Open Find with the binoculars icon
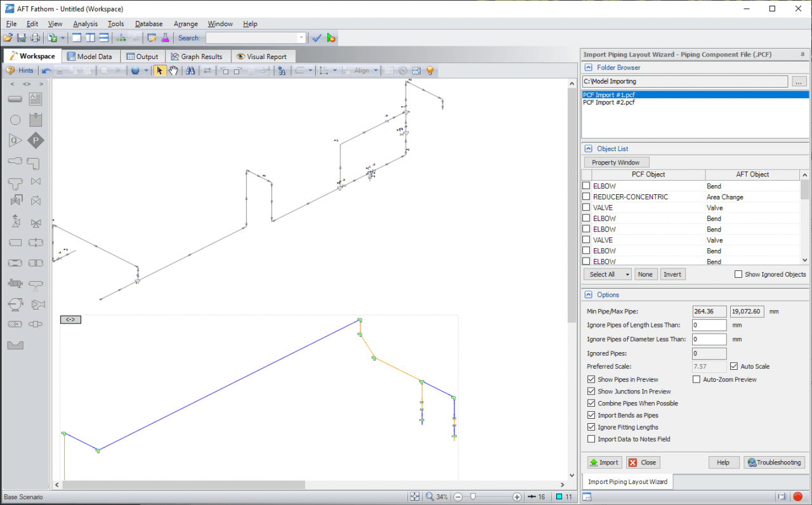This screenshot has height=505, width=812. point(190,70)
